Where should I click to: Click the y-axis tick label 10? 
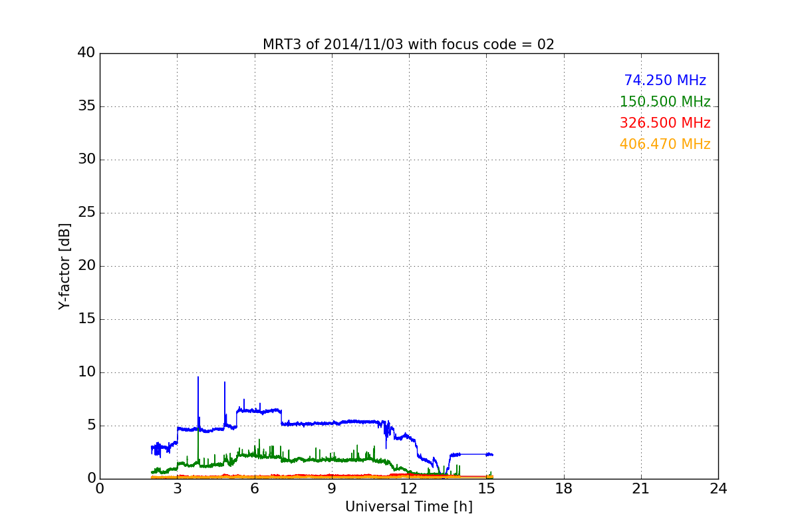(x=86, y=372)
